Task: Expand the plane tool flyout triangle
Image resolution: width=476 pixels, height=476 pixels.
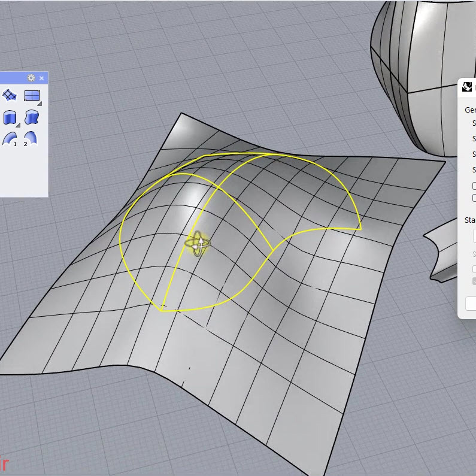Action: 40,104
